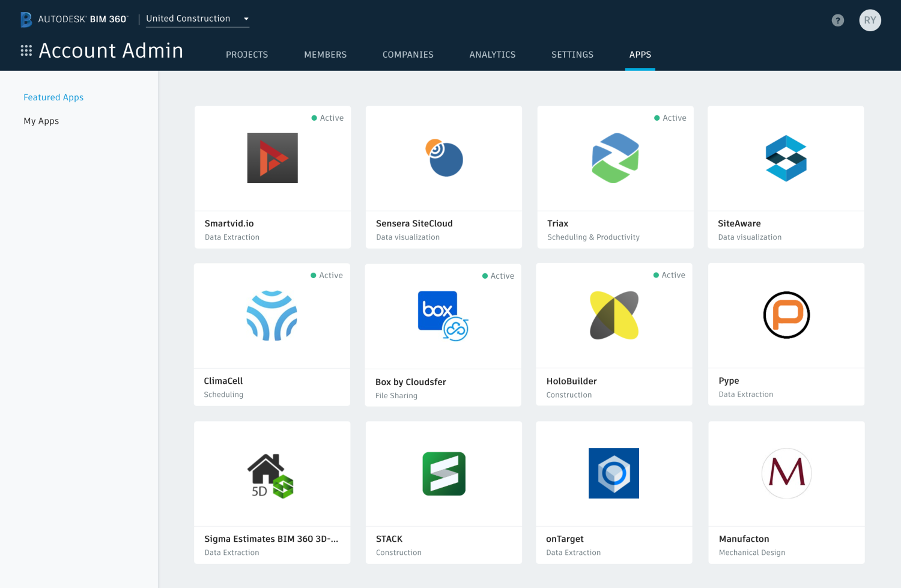
Task: Click Data visualization under Sensera SiteCloud
Action: pyautogui.click(x=408, y=237)
